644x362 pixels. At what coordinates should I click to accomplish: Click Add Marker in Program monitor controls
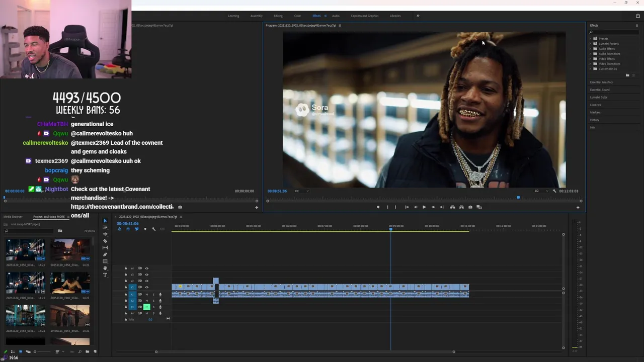378,207
